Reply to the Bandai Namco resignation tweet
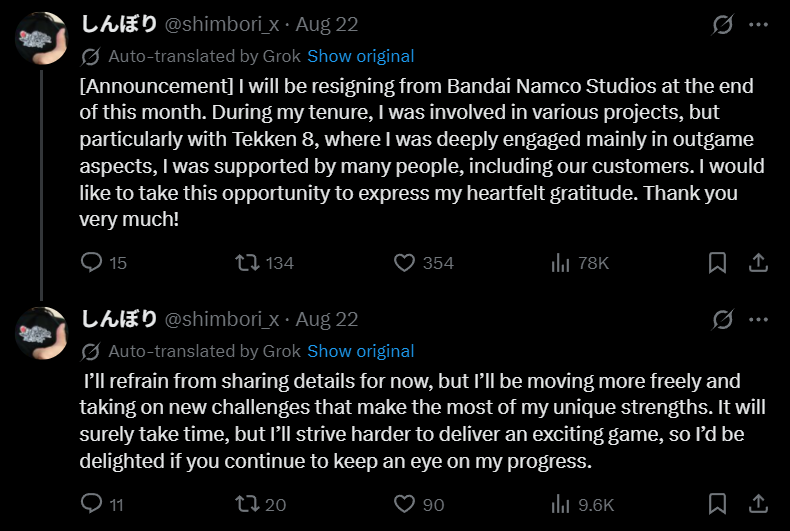This screenshot has width=790, height=531. [92, 263]
